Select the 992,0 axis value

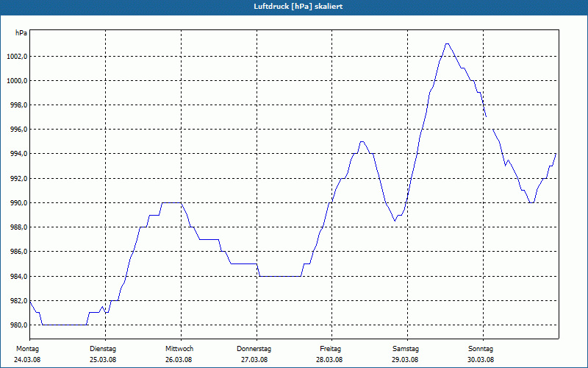(x=18, y=179)
